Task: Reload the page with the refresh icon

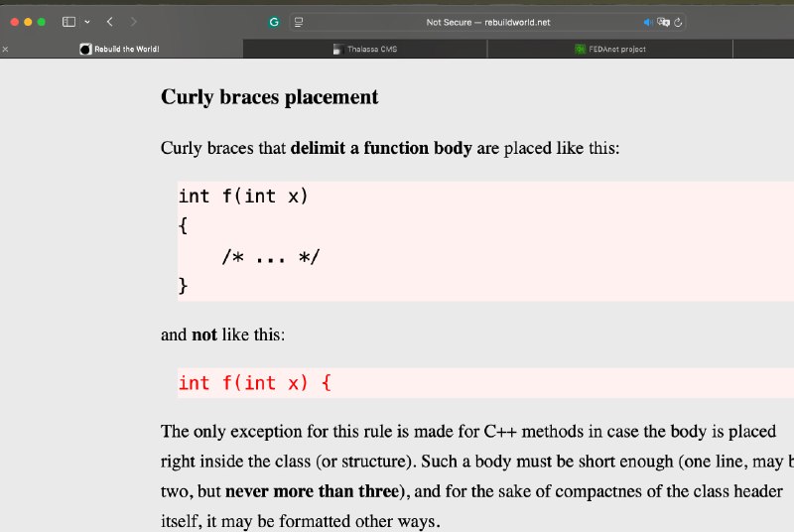Action: (677, 22)
